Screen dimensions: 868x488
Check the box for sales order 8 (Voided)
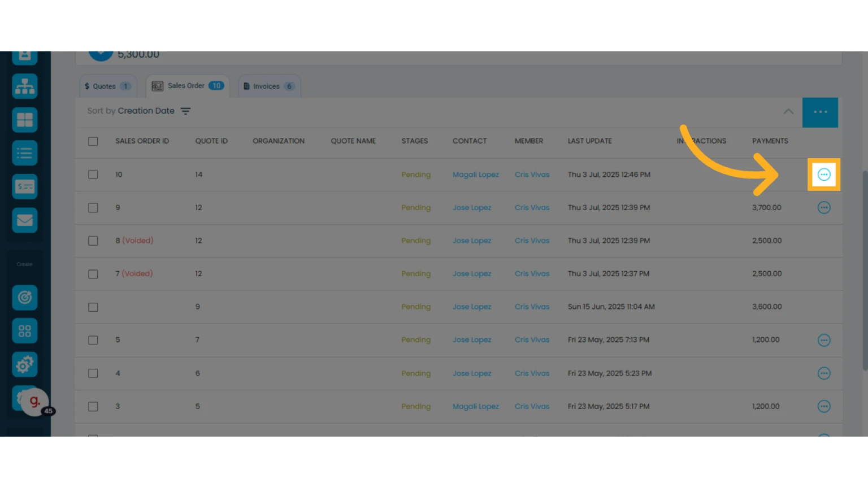93,241
